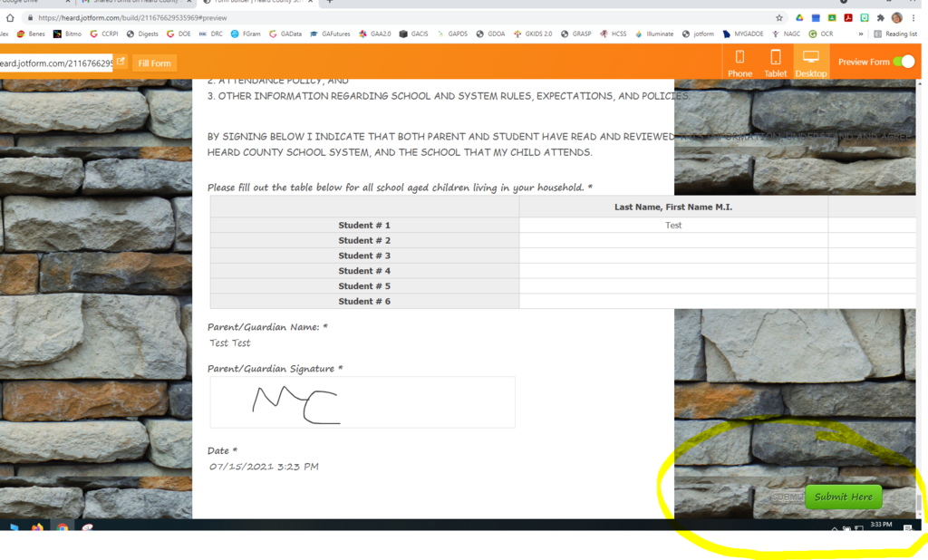Screen dimensions: 928x560
Task: Open the DOE bookmark
Action: pos(179,34)
